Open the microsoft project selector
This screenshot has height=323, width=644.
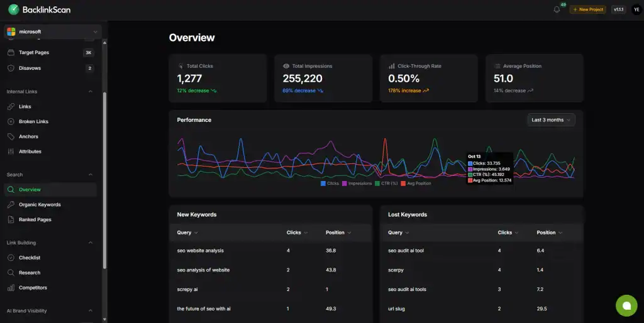tap(53, 31)
